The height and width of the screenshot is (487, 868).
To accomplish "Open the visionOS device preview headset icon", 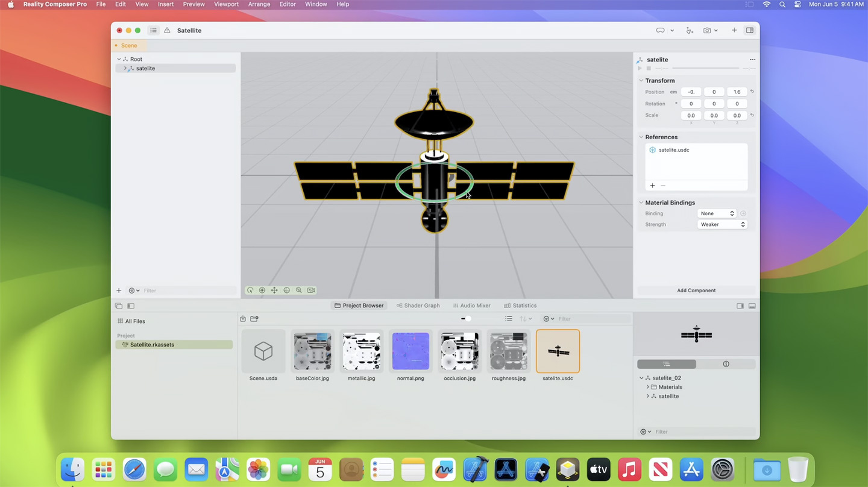I will coord(660,30).
